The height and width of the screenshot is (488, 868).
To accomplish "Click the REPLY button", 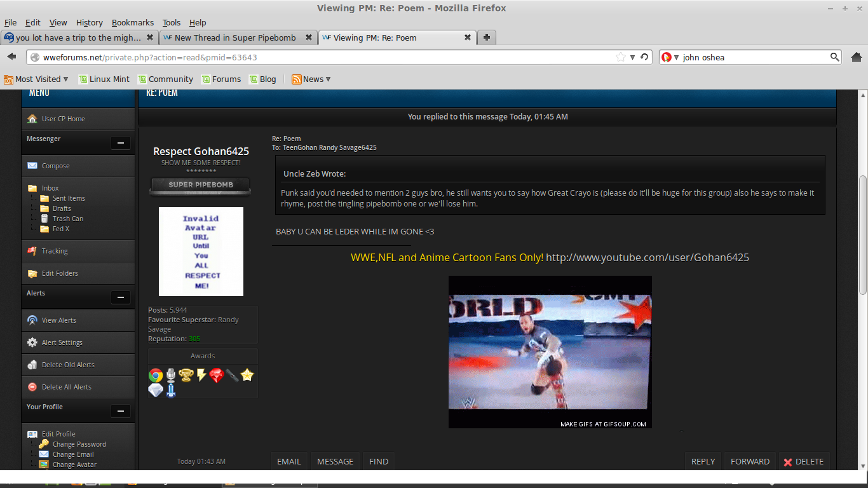I will tap(703, 462).
